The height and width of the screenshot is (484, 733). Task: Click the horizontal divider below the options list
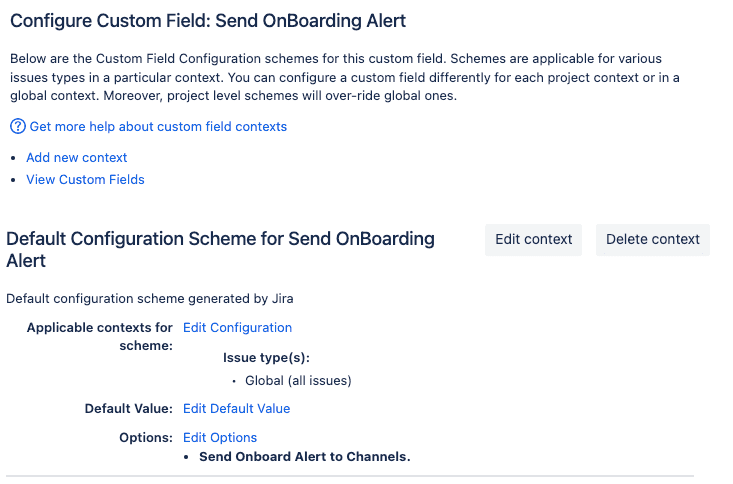[x=350, y=477]
